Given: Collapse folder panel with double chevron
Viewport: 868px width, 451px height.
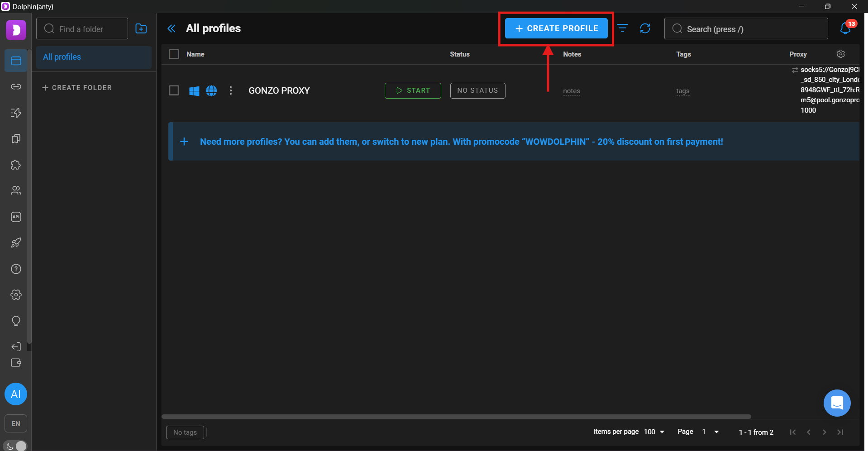Looking at the screenshot, I should coord(172,28).
